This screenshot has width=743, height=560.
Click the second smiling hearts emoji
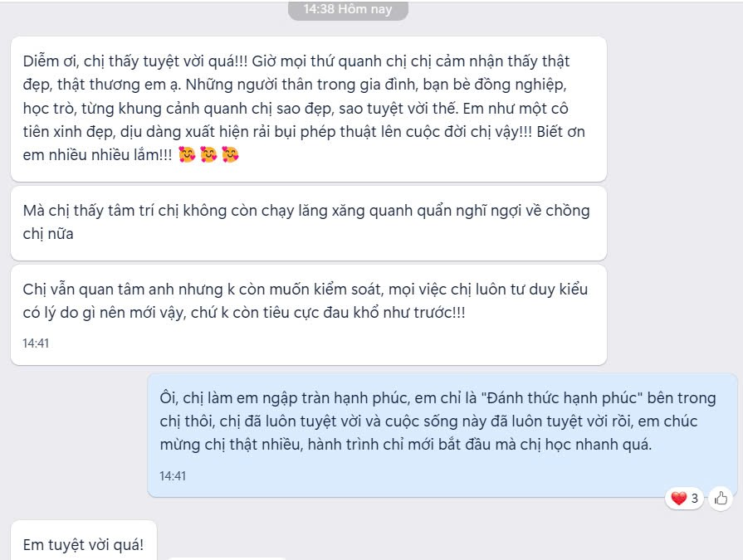[208, 154]
